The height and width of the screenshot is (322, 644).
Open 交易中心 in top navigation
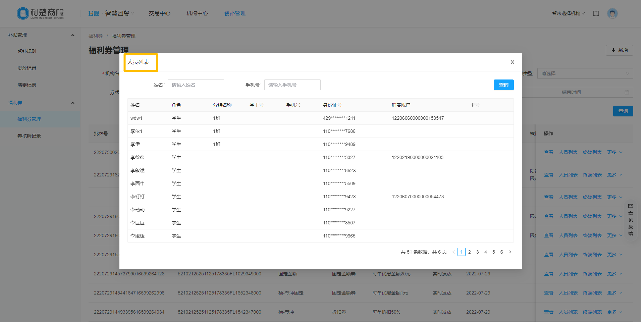coord(160,13)
